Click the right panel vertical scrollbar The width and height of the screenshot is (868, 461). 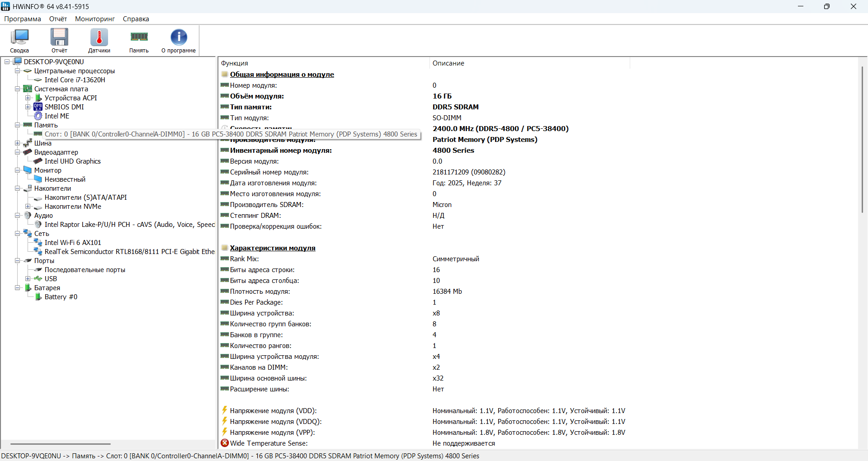pyautogui.click(x=863, y=139)
